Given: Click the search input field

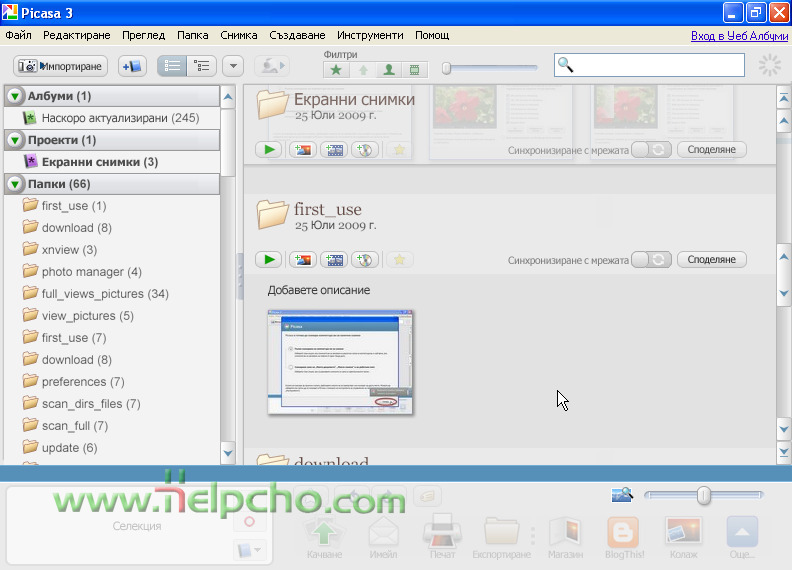Looking at the screenshot, I should [x=649, y=65].
